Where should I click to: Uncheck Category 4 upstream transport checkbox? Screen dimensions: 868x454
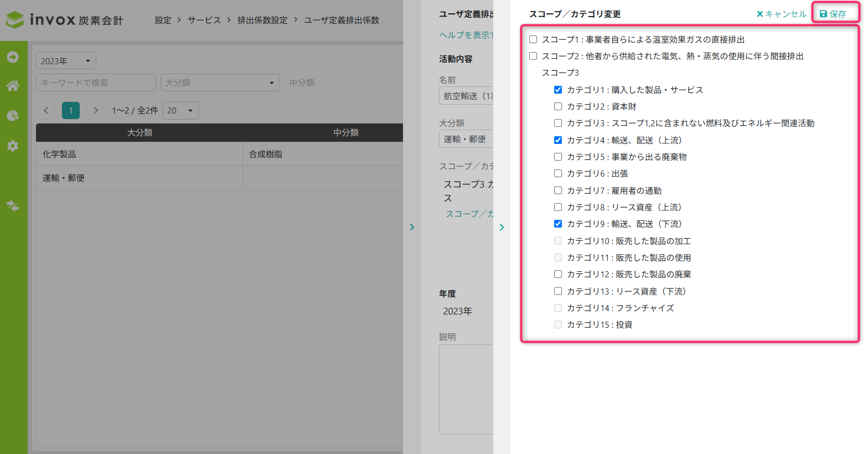[x=558, y=140]
